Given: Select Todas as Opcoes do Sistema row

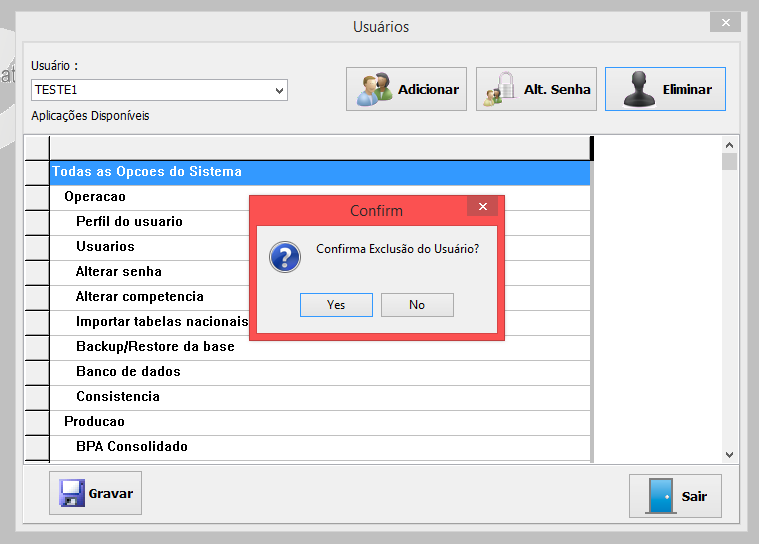Looking at the screenshot, I should pos(147,172).
